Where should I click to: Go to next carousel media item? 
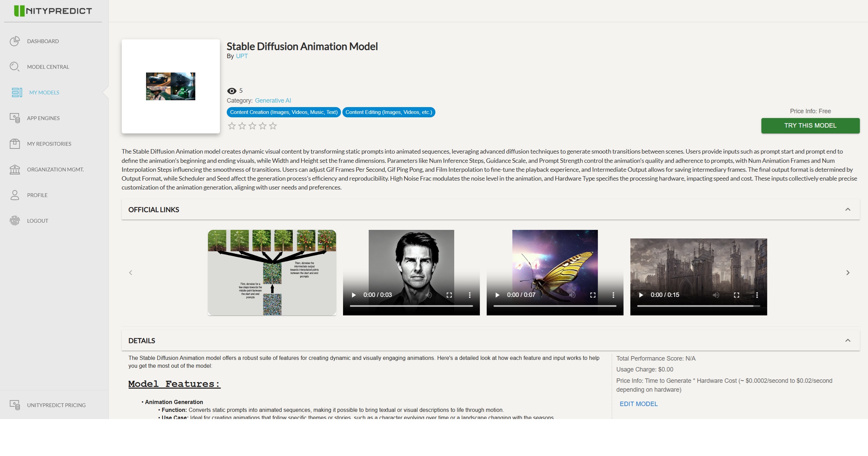click(x=847, y=273)
